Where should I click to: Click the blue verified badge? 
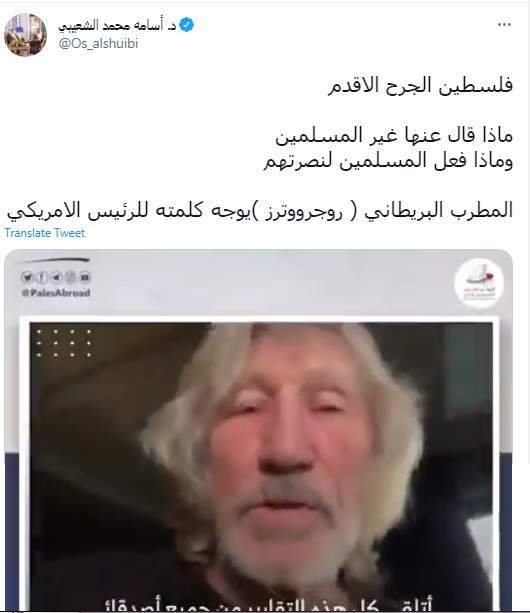[x=186, y=25]
